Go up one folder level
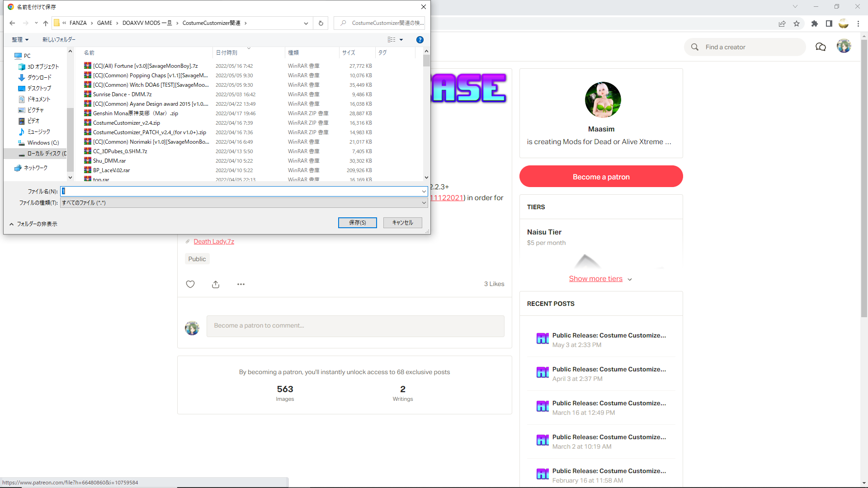The height and width of the screenshot is (488, 868). [46, 23]
